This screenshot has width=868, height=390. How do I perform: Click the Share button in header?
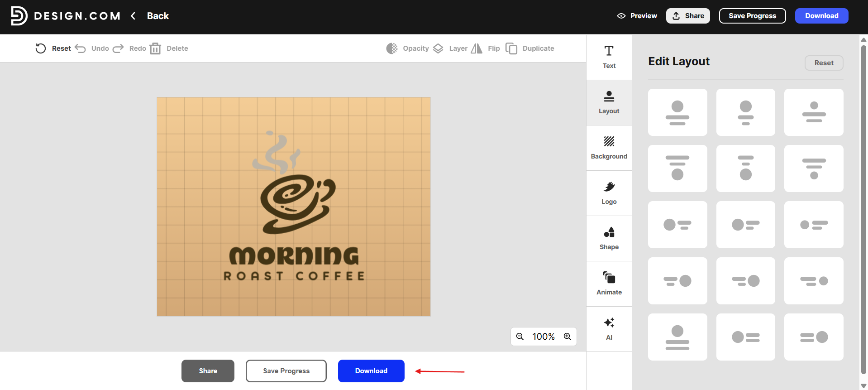pos(688,16)
